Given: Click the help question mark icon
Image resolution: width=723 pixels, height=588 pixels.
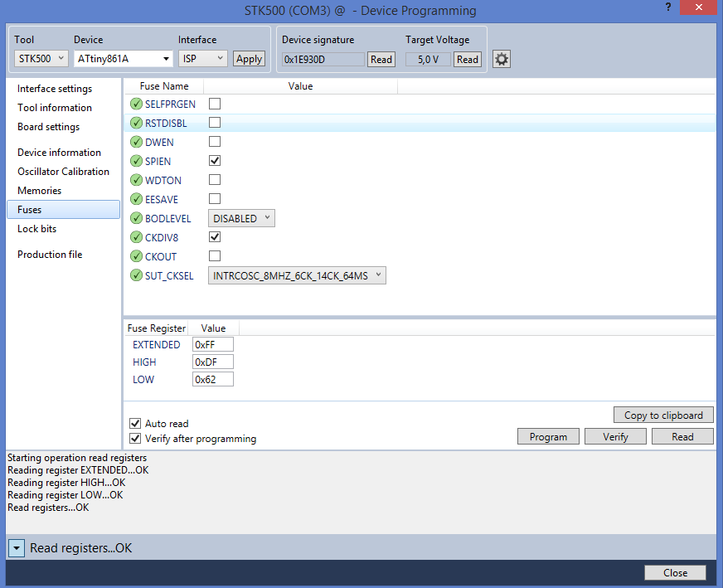Looking at the screenshot, I should (x=668, y=7).
